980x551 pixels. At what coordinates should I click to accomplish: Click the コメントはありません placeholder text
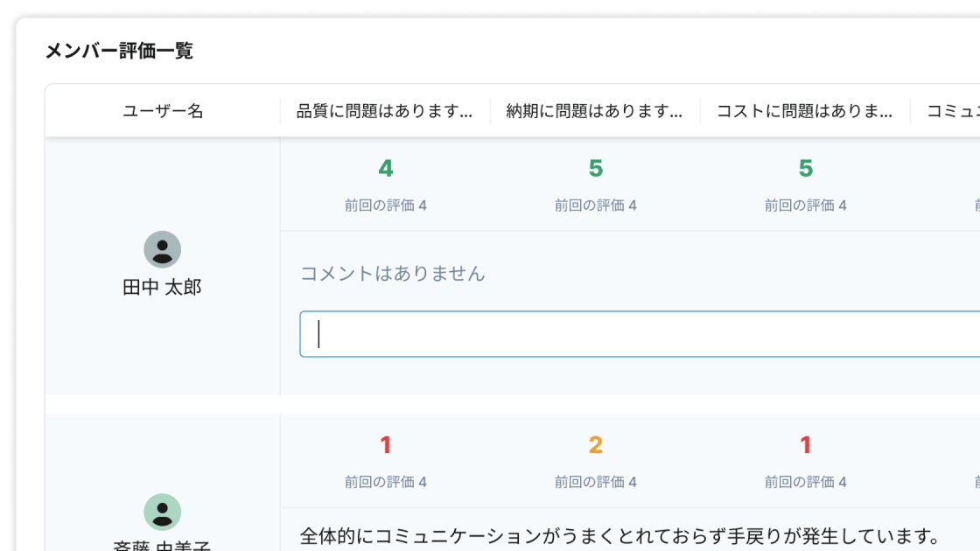(393, 274)
